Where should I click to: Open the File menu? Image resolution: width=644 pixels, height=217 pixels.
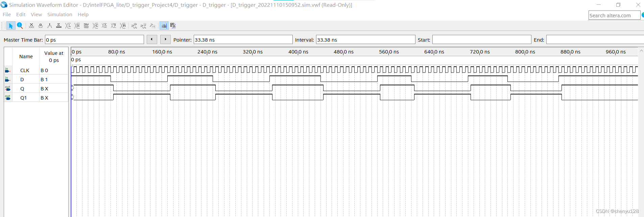7,15
